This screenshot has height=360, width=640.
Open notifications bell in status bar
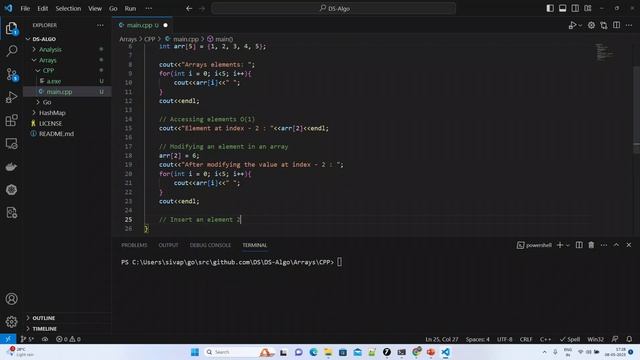pos(629,339)
